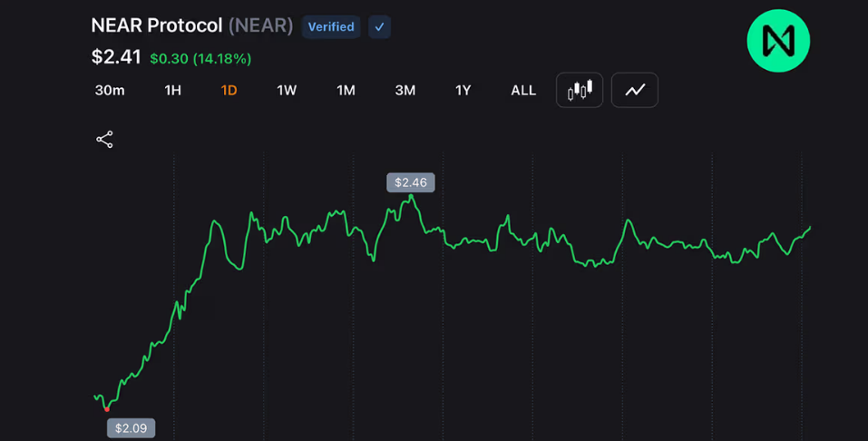
Task: Switch to line chart view
Action: (x=634, y=90)
